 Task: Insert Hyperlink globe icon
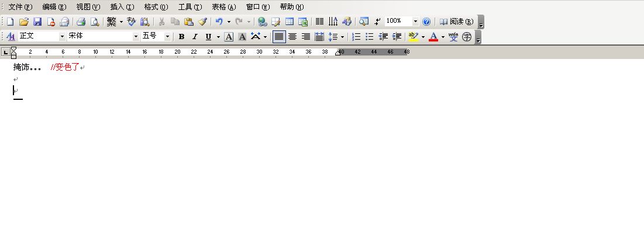tap(262, 22)
